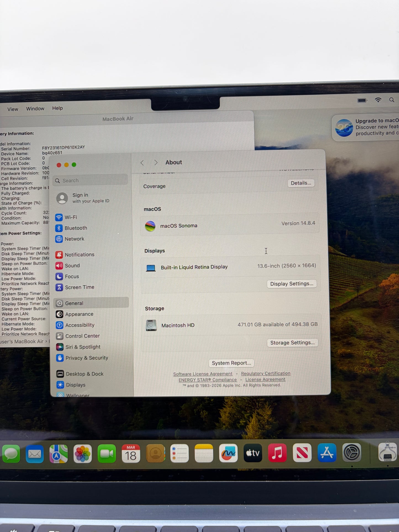399x532 pixels.
Task: Click the Search field in Settings sidebar
Action: click(90, 181)
